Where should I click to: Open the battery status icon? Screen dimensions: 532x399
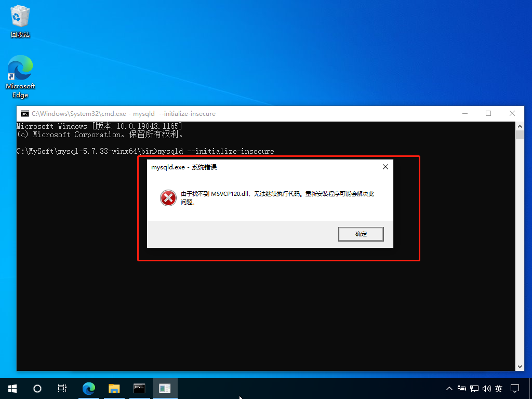(x=462, y=388)
